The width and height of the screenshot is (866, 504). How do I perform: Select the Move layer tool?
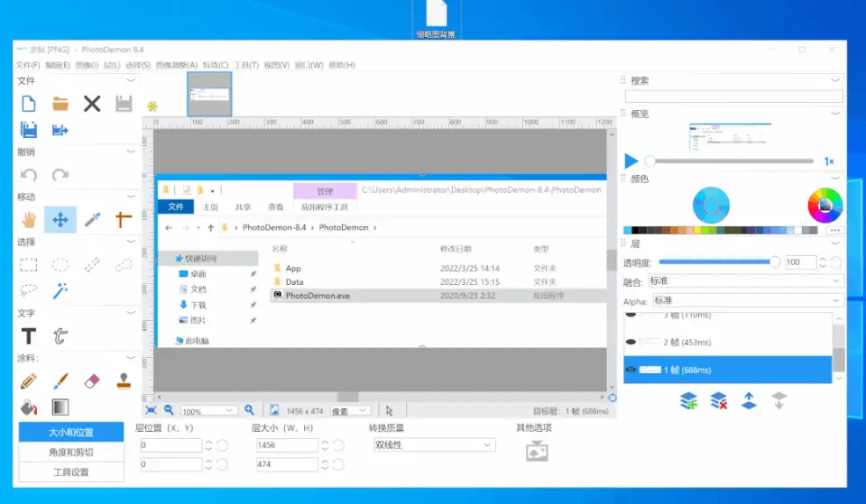click(60, 220)
